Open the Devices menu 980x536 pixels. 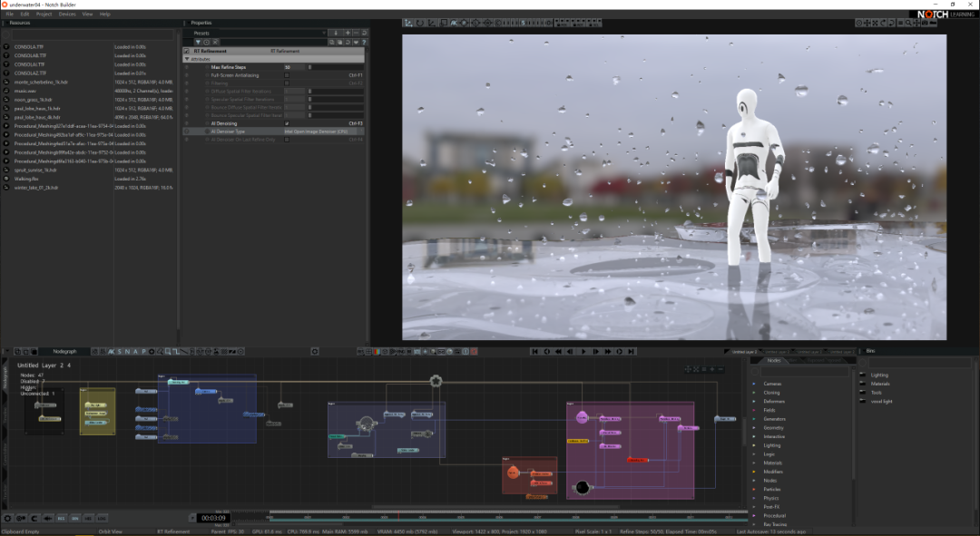click(x=67, y=14)
